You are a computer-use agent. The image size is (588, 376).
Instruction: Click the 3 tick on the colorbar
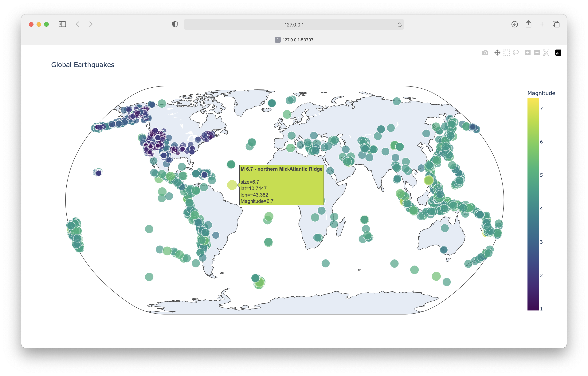541,242
